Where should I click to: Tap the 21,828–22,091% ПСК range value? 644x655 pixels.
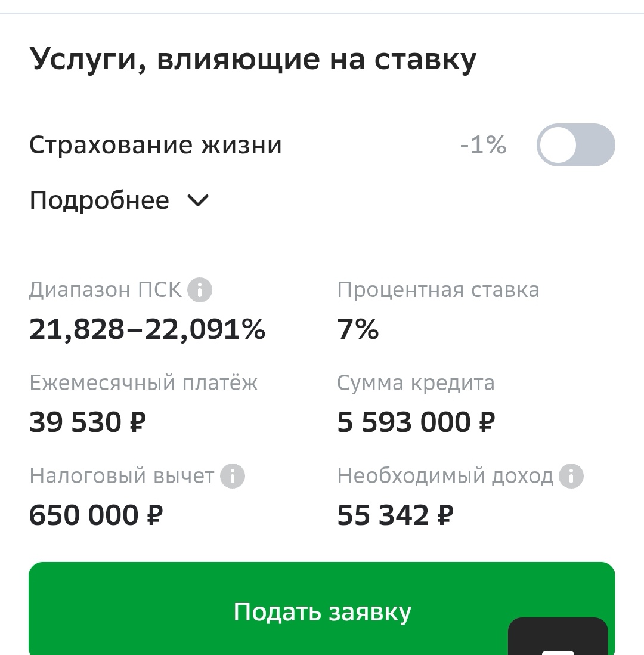pyautogui.click(x=147, y=329)
